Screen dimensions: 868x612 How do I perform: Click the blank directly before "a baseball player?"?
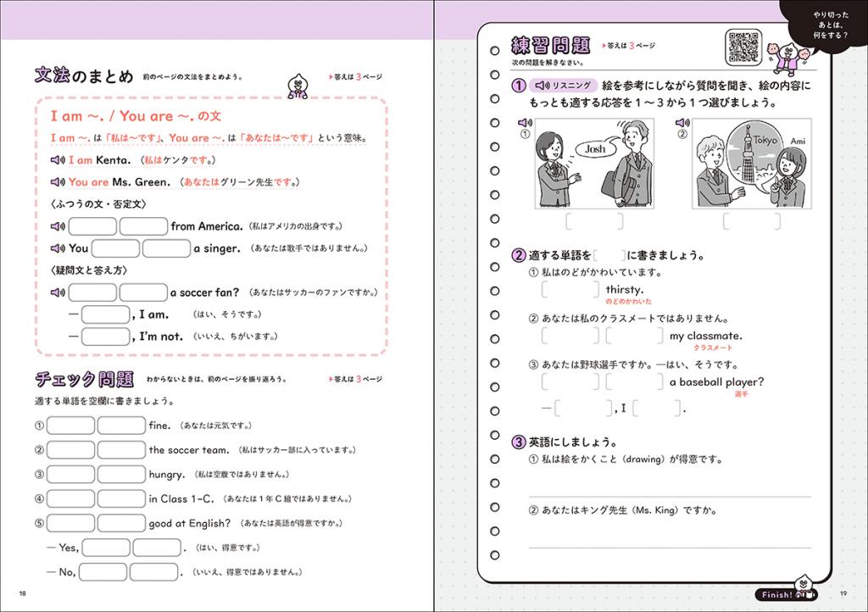point(634,381)
